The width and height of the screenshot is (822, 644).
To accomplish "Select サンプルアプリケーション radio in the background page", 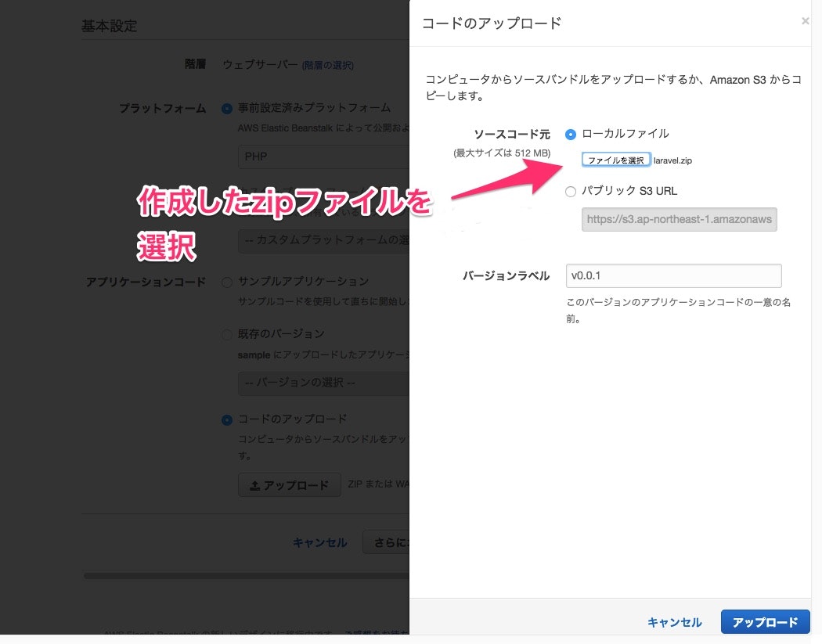I will pos(227,282).
